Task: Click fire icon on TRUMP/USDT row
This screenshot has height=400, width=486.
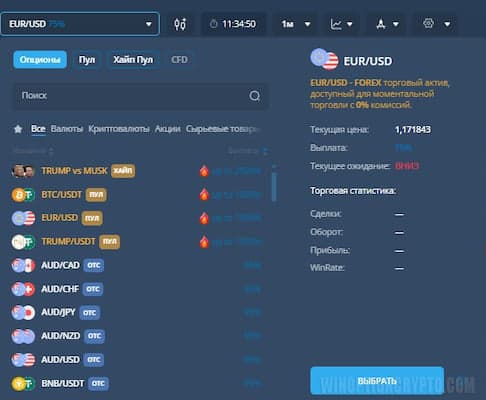Action: click(204, 242)
